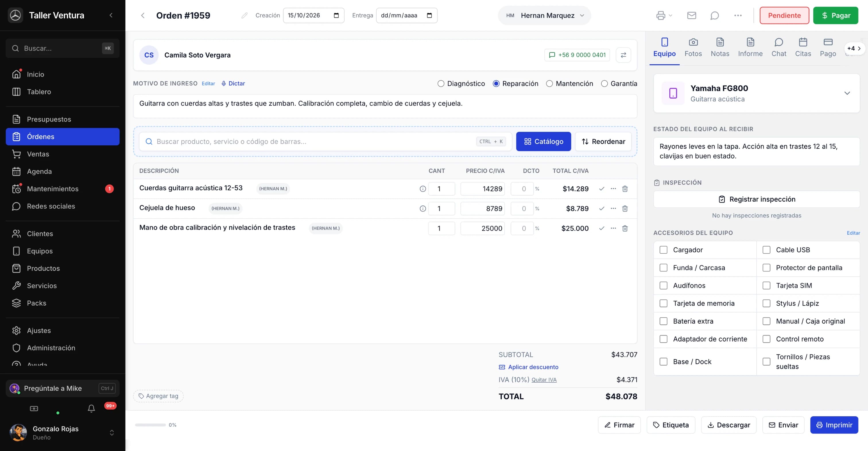This screenshot has height=451, width=868.
Task: Check the Cargador accessory box
Action: pyautogui.click(x=663, y=250)
